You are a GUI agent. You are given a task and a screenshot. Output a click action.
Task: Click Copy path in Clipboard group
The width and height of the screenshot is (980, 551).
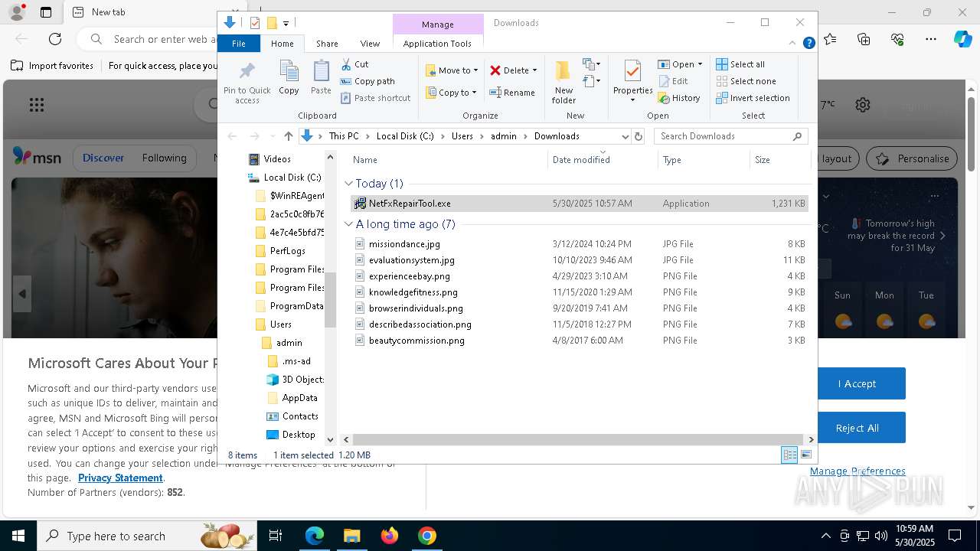(x=367, y=81)
